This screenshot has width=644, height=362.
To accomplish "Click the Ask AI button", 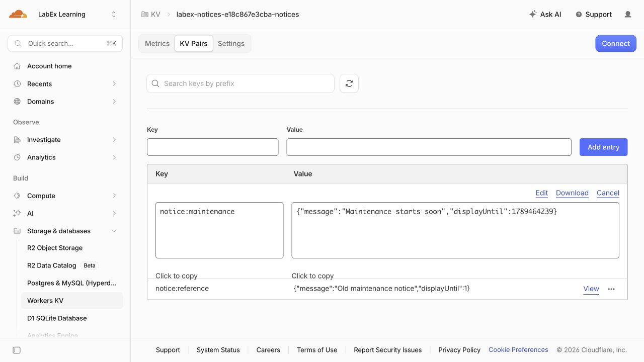I will (x=545, y=15).
